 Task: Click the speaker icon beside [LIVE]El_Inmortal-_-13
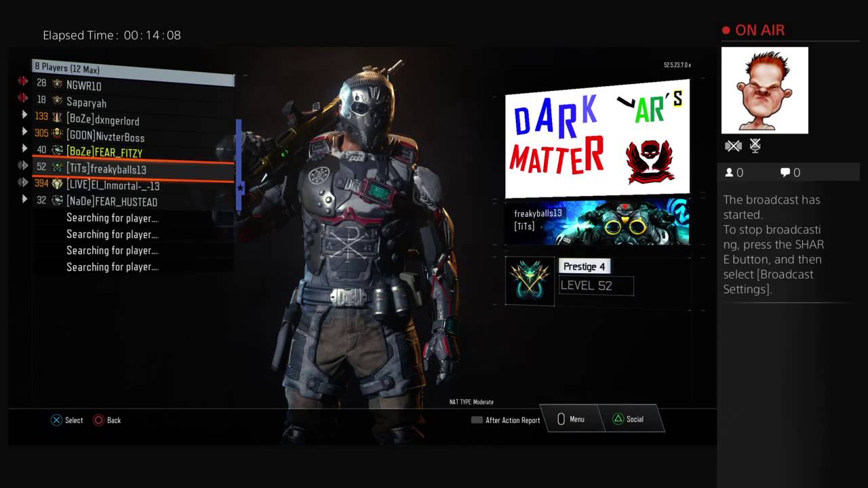pos(23,182)
